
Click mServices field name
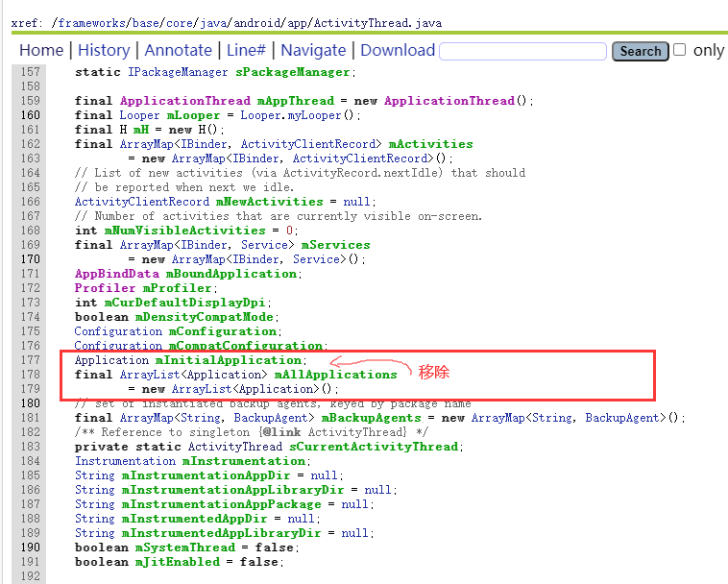click(336, 245)
